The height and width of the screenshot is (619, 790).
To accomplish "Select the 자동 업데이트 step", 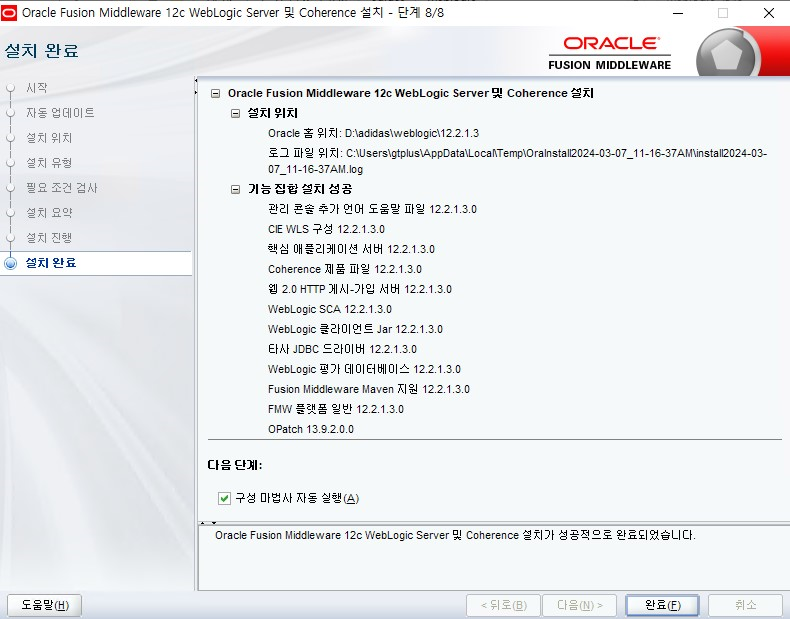I will coord(60,113).
